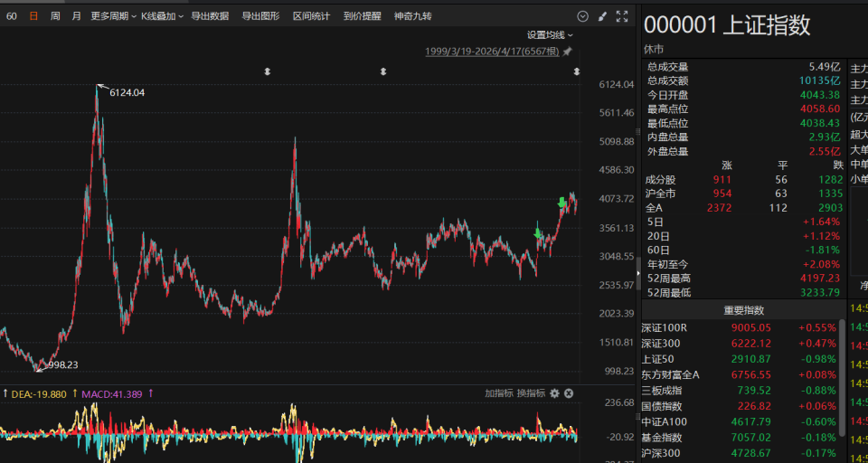Image resolution: width=868 pixels, height=463 pixels.
Task: Enable 神奇九转 indicator
Action: pyautogui.click(x=413, y=16)
